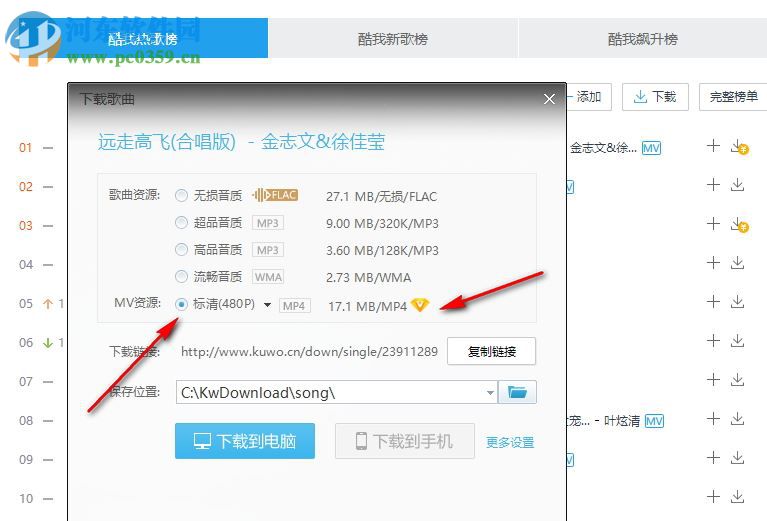This screenshot has width=767, height=521.
Task: Click the 下载 toolbar button
Action: tap(655, 97)
